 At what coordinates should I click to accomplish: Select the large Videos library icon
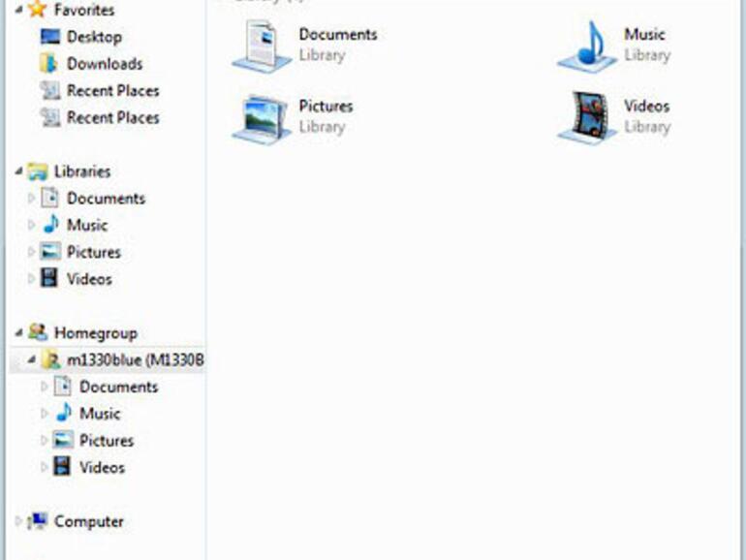(x=587, y=117)
